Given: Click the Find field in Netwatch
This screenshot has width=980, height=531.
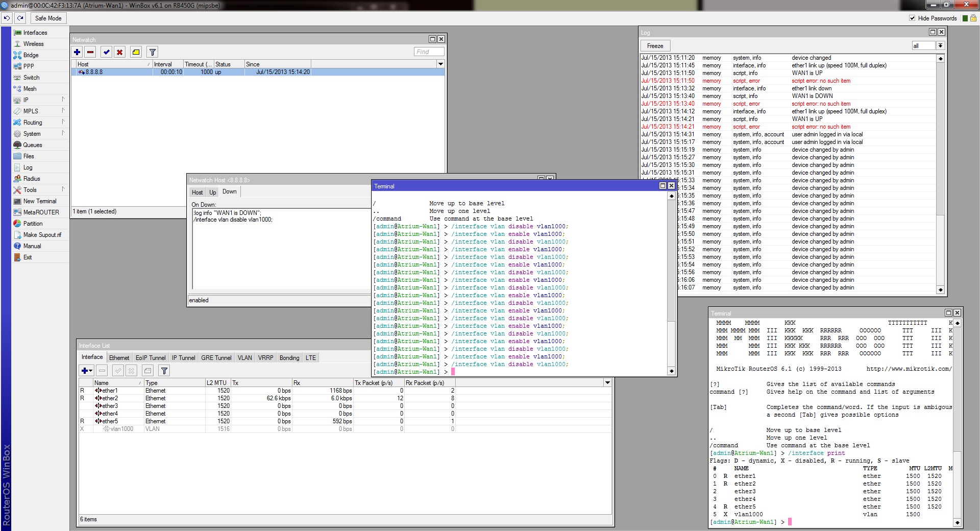Looking at the screenshot, I should point(428,52).
